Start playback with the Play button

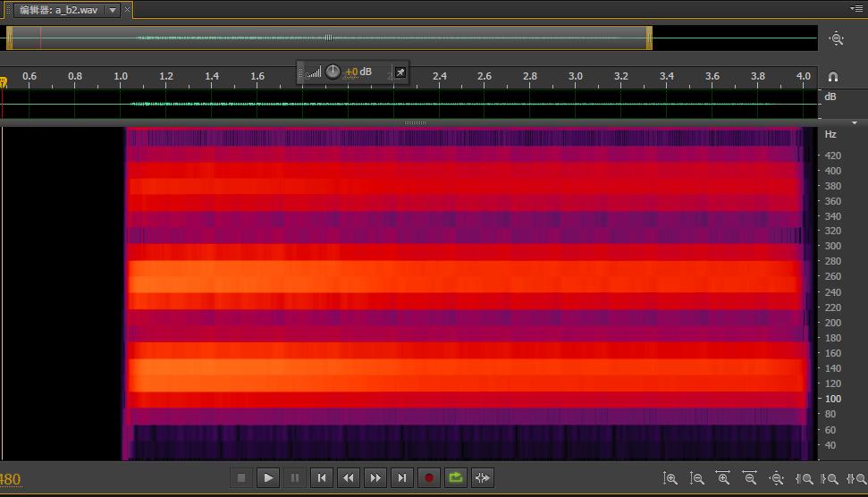(268, 477)
